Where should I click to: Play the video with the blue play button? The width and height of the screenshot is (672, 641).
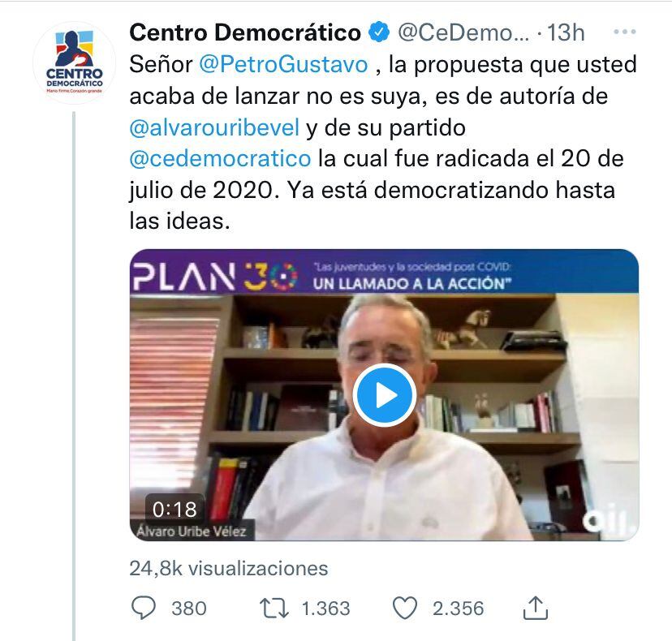385,395
